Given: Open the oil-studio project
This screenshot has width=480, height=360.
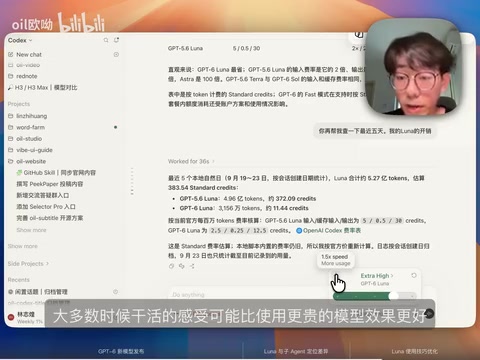Looking at the screenshot, I should [29, 139].
